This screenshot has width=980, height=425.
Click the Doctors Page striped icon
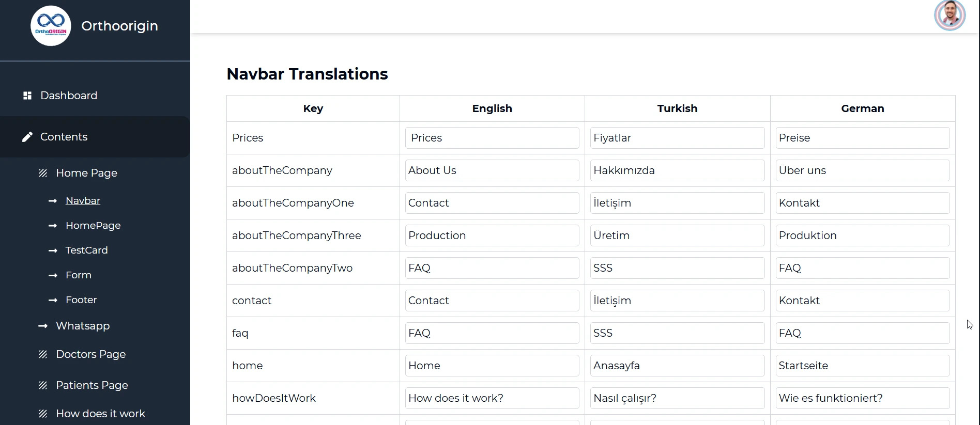(x=43, y=354)
